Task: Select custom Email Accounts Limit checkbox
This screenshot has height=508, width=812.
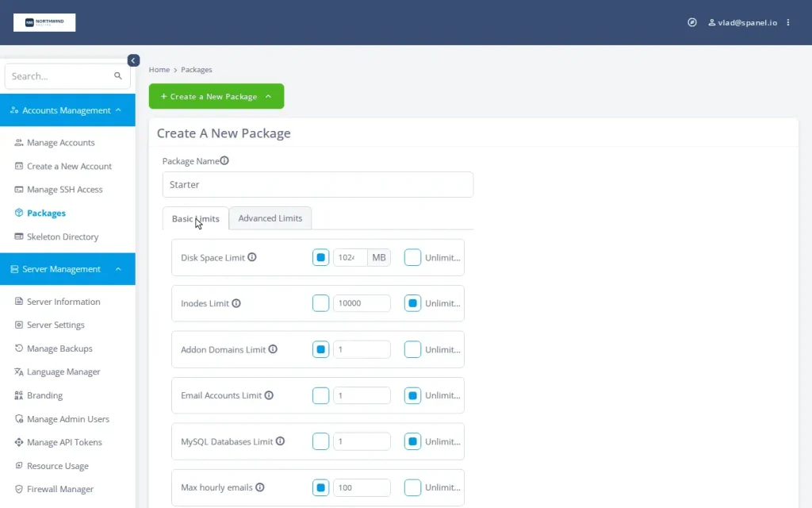Action: pos(320,395)
